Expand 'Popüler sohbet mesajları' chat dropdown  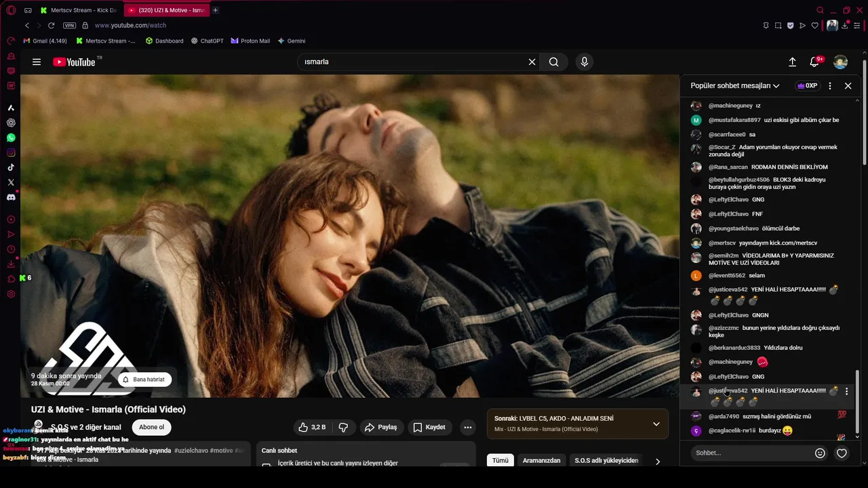coord(735,86)
